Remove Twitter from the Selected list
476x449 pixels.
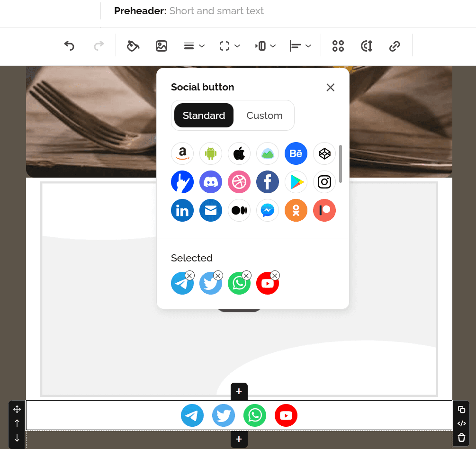[x=218, y=276]
